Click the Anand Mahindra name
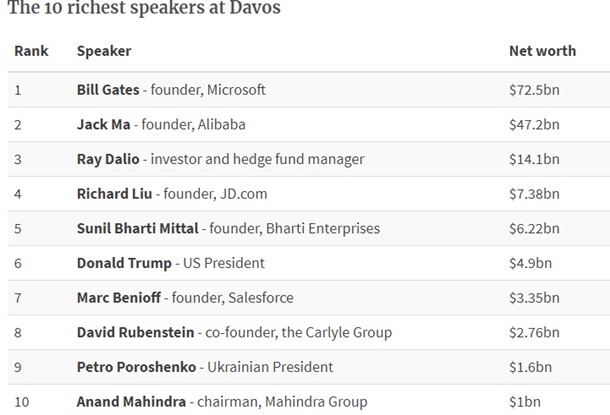The image size is (610, 415). tap(131, 402)
